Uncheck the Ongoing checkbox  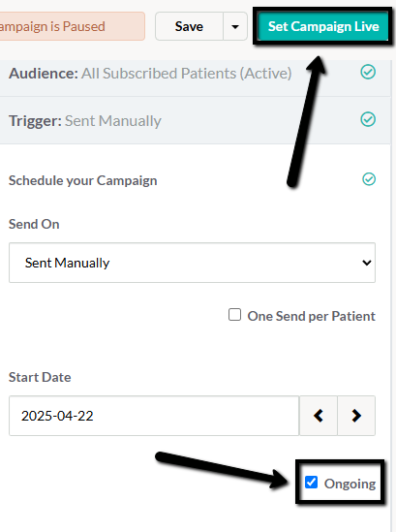tap(311, 483)
